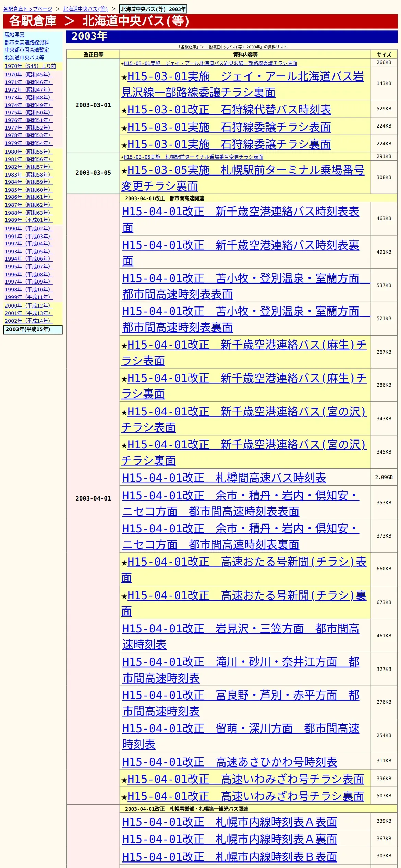Open 札幌駅前ターミナル乗場番号変更チラシ裏面 link
The width and height of the screenshot is (401, 868).
point(243,178)
